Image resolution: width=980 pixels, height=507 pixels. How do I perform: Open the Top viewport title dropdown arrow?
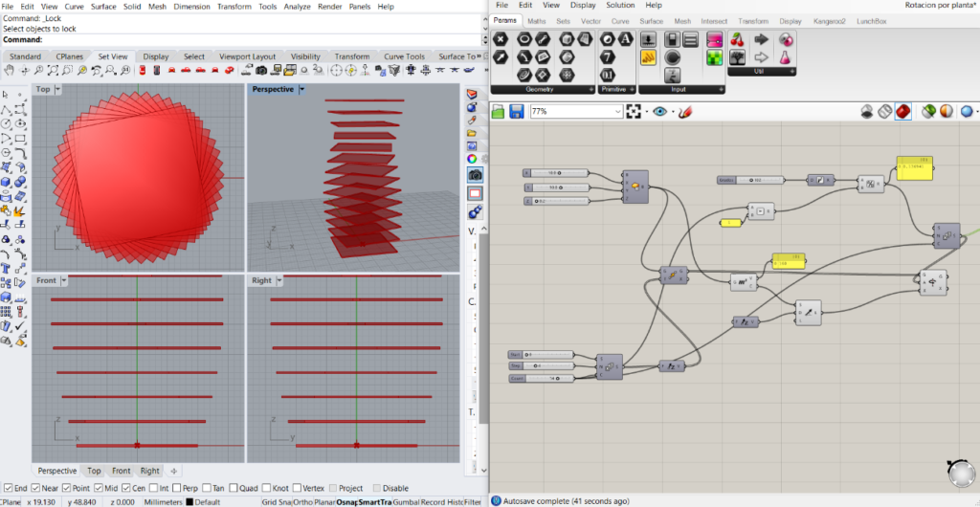point(58,89)
